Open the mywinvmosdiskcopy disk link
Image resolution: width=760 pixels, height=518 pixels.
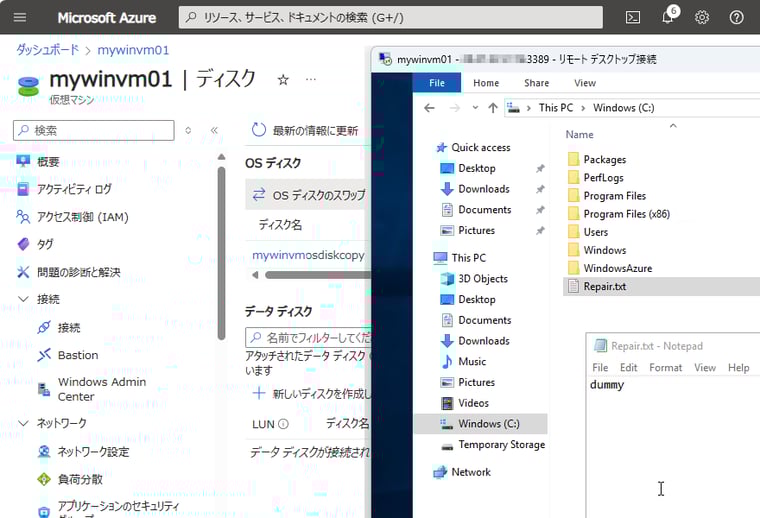coord(308,255)
